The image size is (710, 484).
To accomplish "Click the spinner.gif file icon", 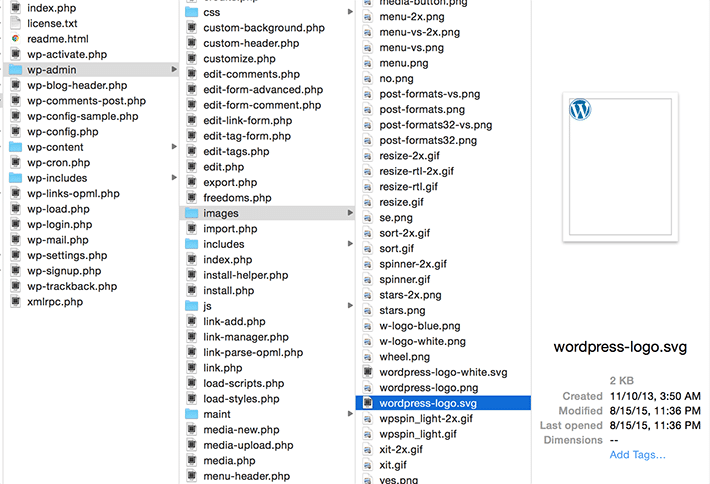I will (368, 279).
